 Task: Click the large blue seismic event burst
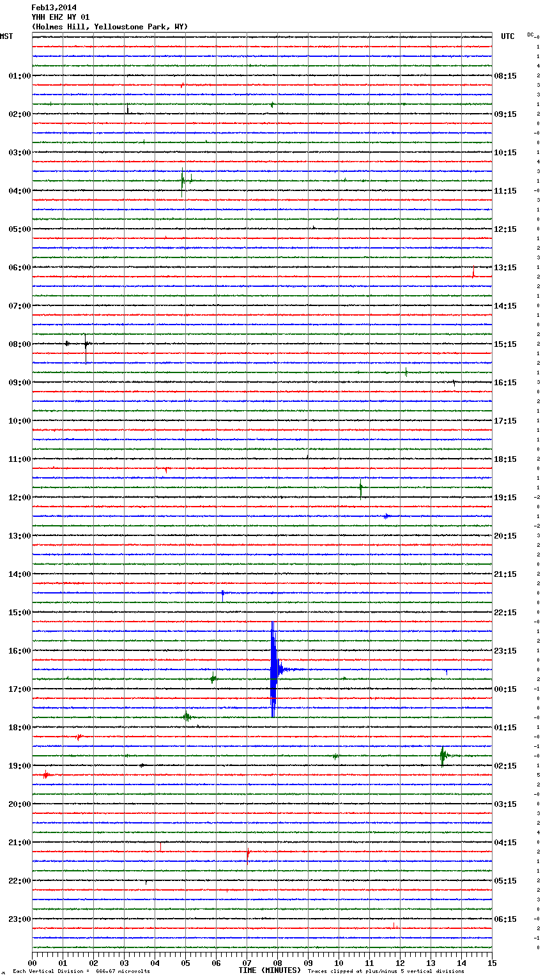[273, 670]
